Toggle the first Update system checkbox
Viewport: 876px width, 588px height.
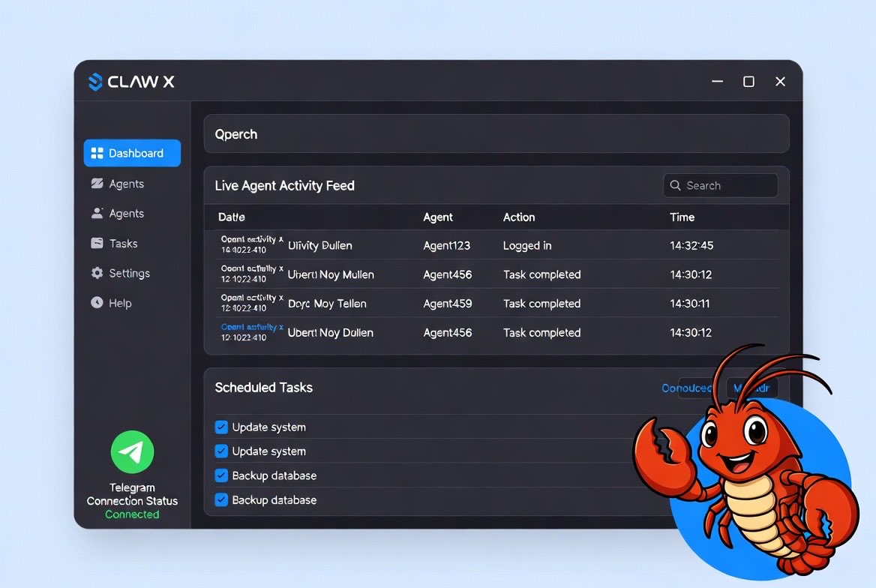pyautogui.click(x=221, y=427)
